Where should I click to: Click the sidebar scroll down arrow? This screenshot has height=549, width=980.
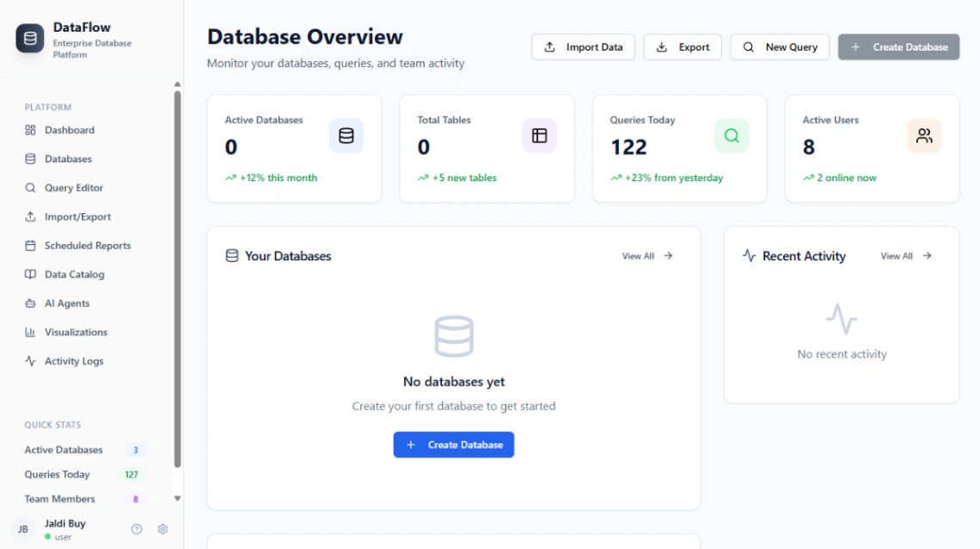[177, 498]
